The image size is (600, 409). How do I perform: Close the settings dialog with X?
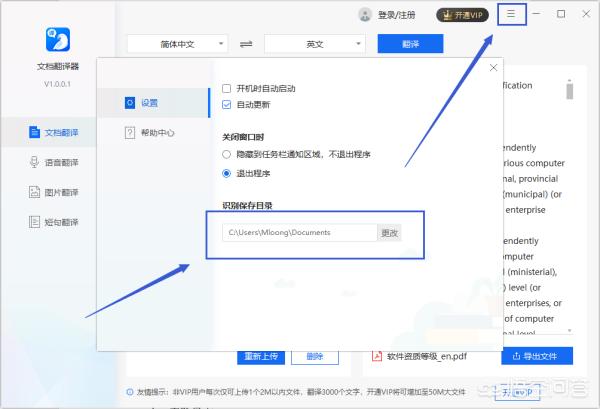tap(493, 68)
